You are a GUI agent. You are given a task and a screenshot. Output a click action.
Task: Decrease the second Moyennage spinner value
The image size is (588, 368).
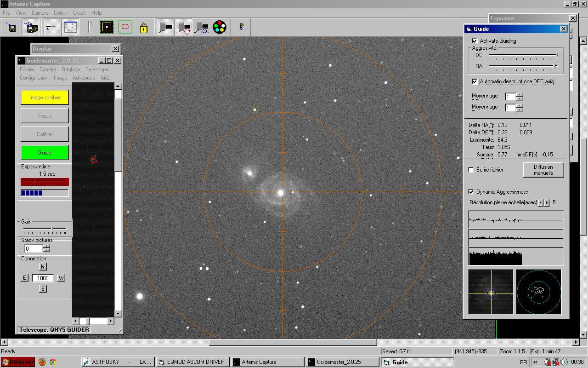pos(520,110)
